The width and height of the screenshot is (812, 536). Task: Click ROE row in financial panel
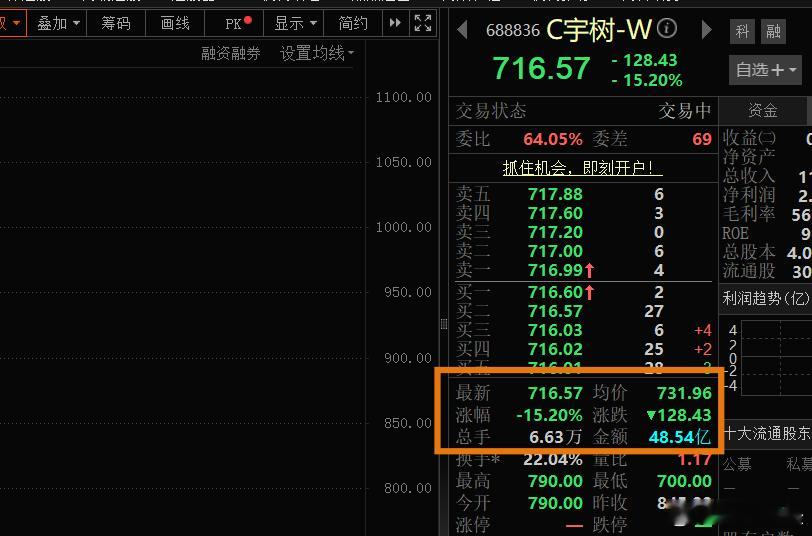[766, 233]
